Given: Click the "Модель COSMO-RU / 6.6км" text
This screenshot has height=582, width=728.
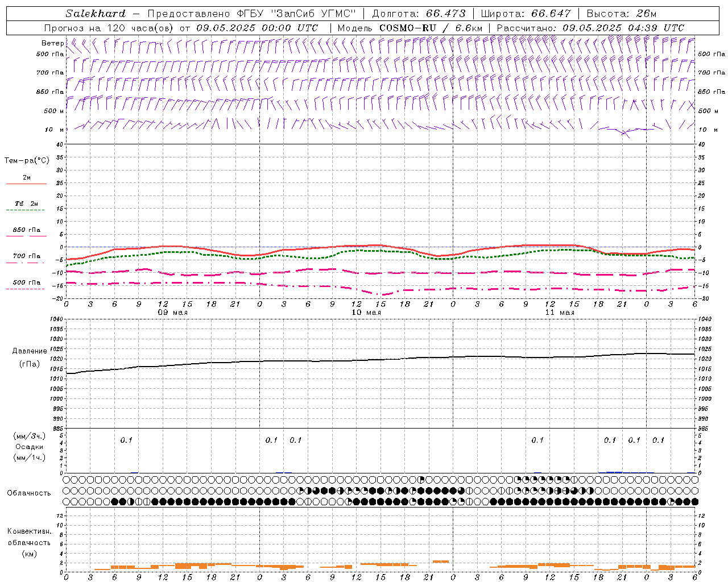Looking at the screenshot, I should [x=409, y=28].
